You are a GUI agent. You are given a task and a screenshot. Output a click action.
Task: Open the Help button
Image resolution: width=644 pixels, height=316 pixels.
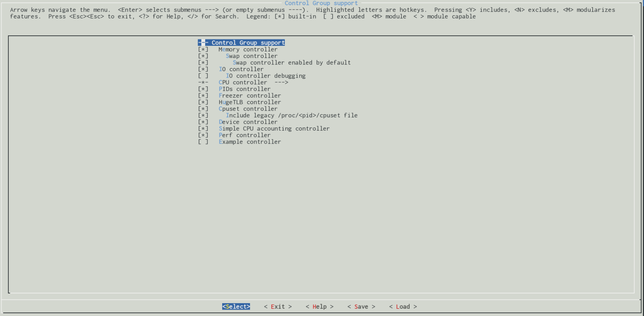[320, 307]
